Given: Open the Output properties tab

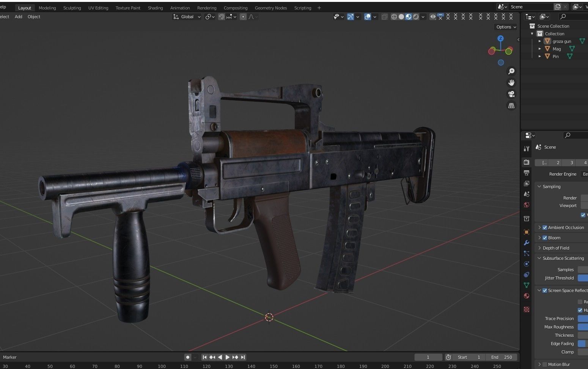Looking at the screenshot, I should (526, 173).
